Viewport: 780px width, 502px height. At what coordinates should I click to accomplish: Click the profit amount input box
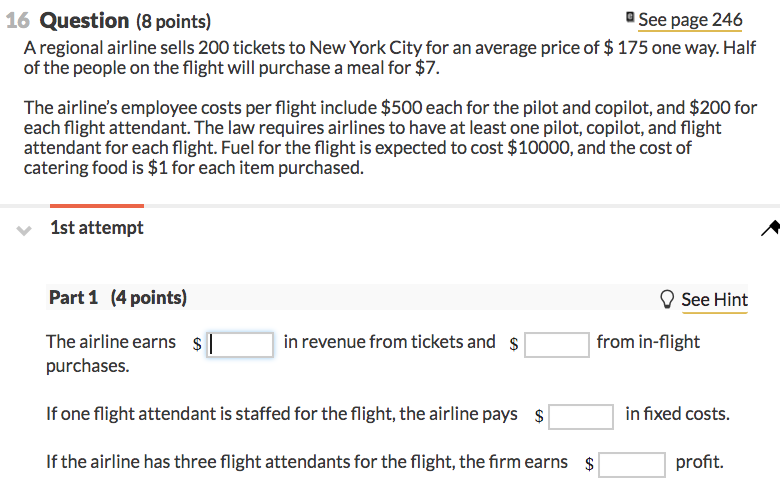(632, 465)
